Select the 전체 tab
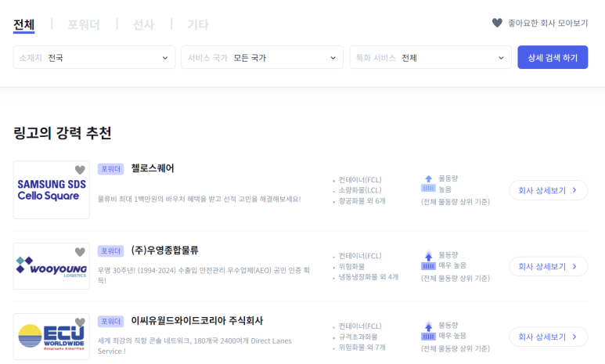This screenshot has height=364, width=605. point(24,25)
